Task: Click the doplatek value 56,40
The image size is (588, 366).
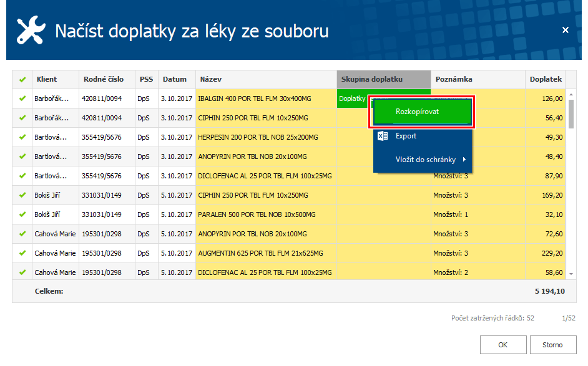Action: pos(554,118)
